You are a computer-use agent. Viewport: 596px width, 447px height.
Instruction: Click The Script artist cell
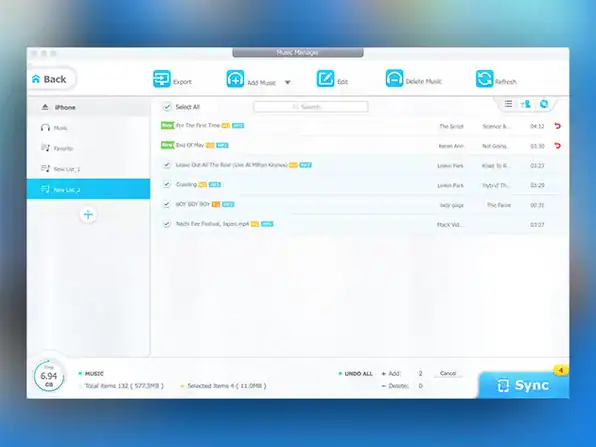pos(452,126)
